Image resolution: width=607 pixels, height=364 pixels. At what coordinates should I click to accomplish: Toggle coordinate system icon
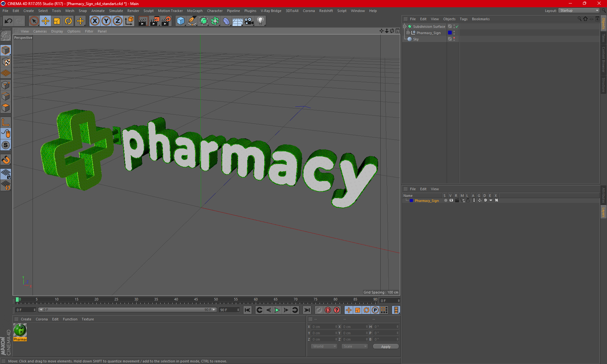[129, 21]
